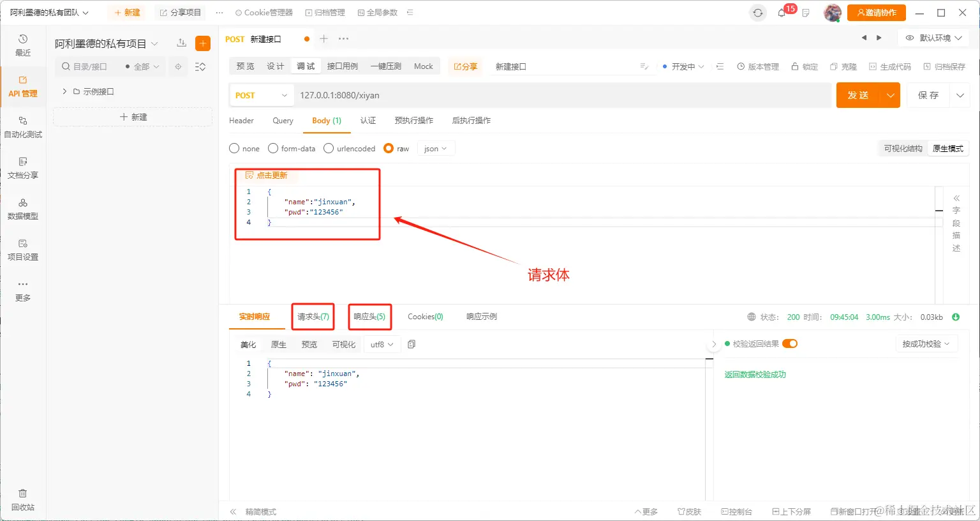Open the 全部 filter dropdown
This screenshot has width=980, height=521.
[142, 66]
